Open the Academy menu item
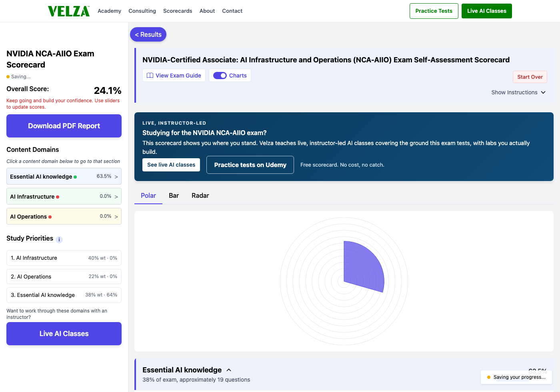Screen dimensions: 560x392 109,11
